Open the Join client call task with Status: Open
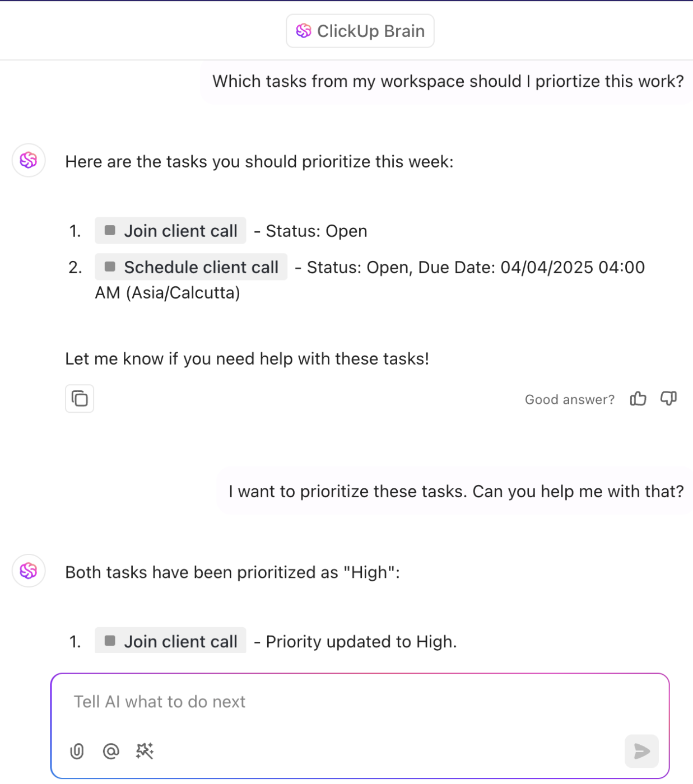693x784 pixels. coord(170,231)
